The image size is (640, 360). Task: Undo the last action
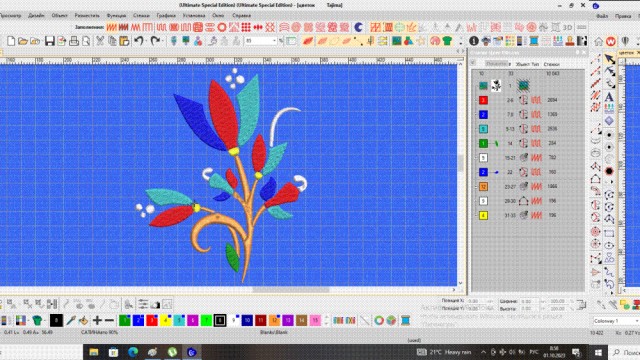pyautogui.click(x=139, y=40)
